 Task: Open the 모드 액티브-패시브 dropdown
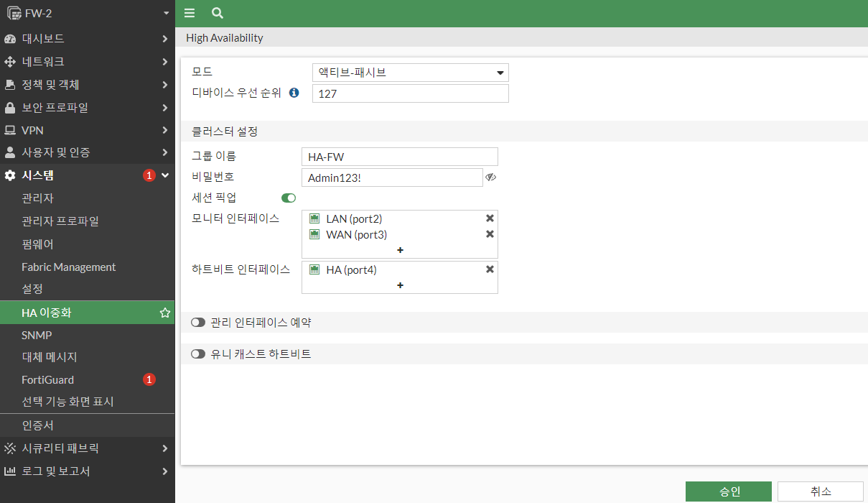[411, 73]
